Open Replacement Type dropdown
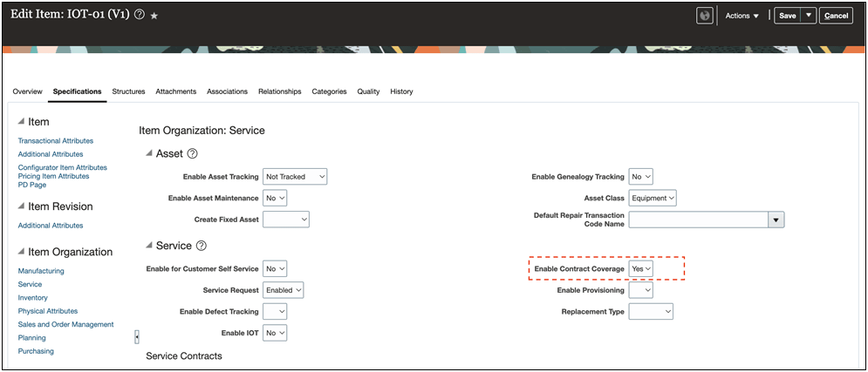 [651, 312]
